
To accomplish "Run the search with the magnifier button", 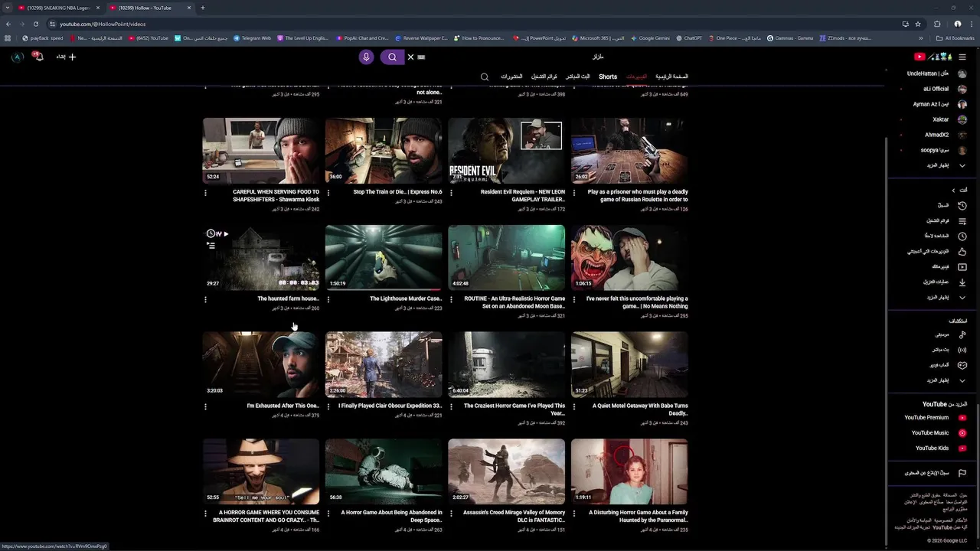I will point(392,57).
